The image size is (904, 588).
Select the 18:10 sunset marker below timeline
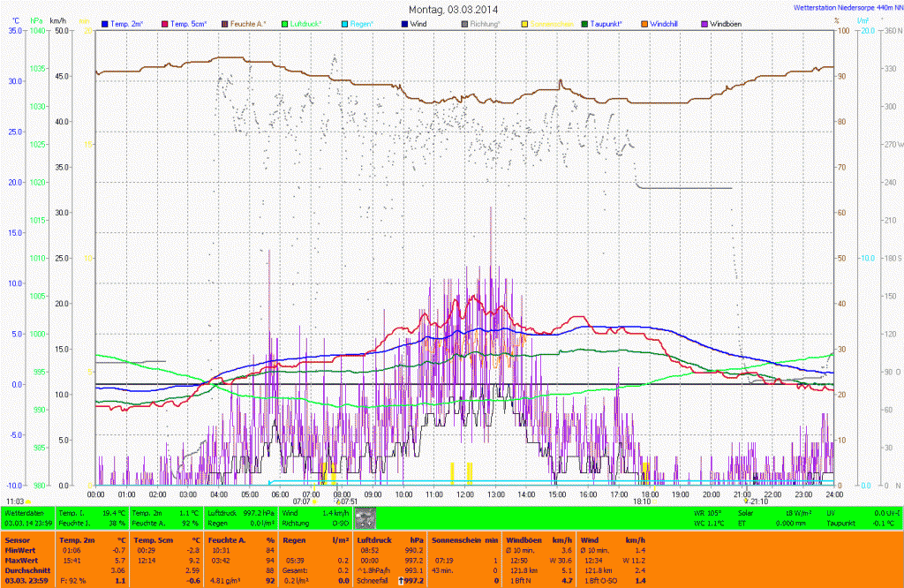pyautogui.click(x=643, y=501)
